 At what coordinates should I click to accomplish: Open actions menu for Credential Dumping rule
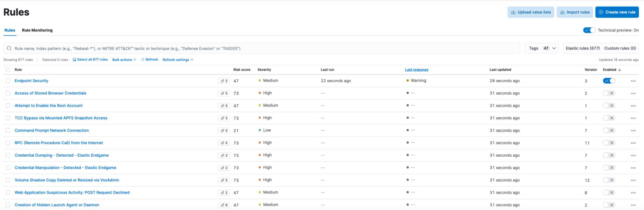pyautogui.click(x=633, y=155)
